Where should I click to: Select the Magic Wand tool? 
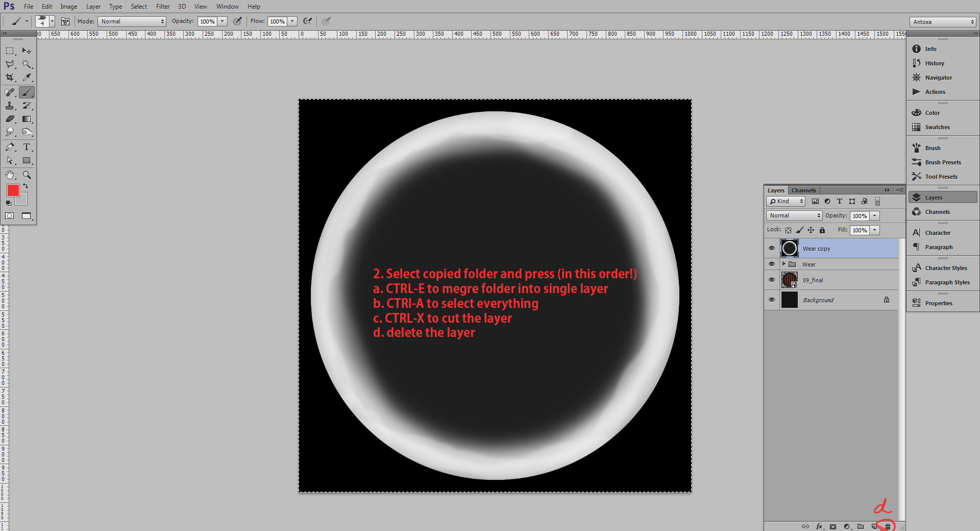click(27, 64)
